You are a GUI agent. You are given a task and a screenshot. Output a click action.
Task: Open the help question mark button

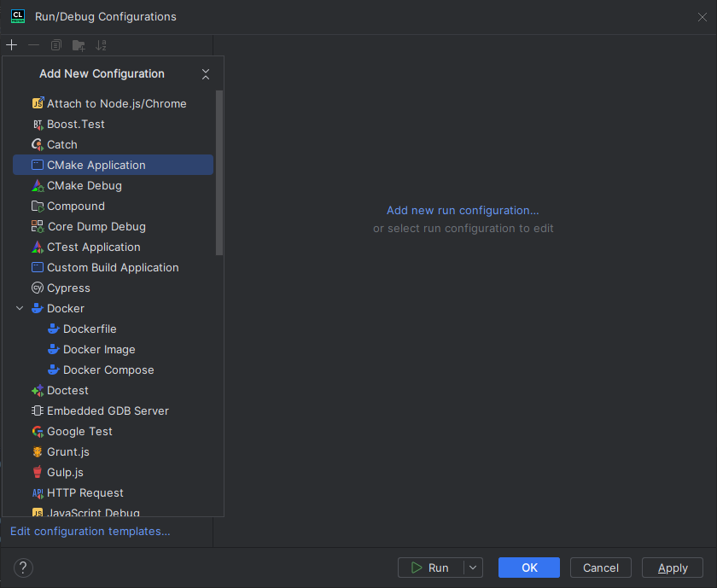click(x=23, y=568)
